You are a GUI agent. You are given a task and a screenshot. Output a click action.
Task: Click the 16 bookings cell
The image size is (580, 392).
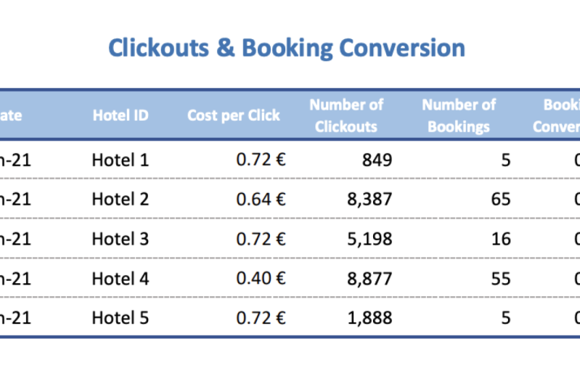point(501,239)
